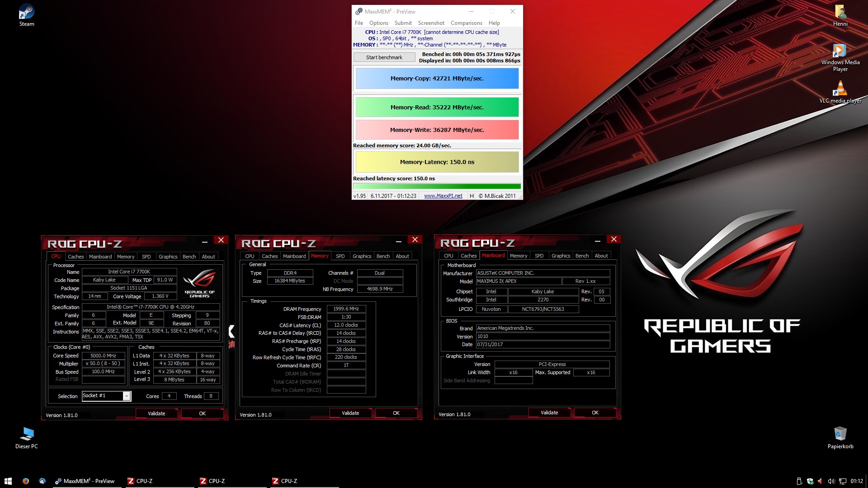Switch to Graphics tab in middle CPU-Z window
Image resolution: width=868 pixels, height=488 pixels.
tap(362, 256)
